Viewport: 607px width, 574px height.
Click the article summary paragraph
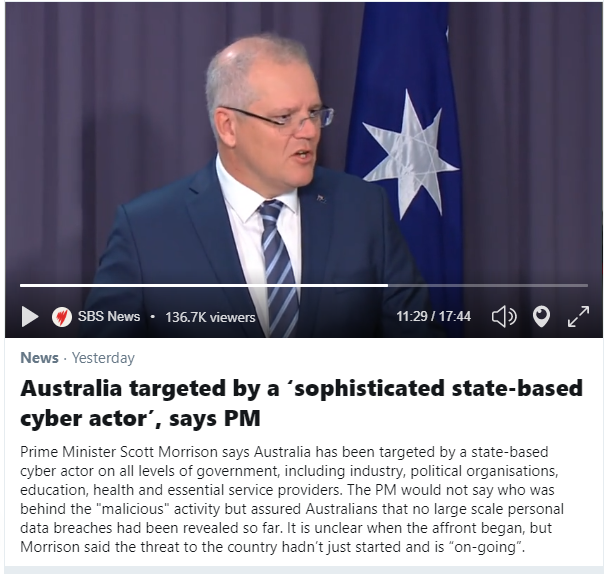point(291,499)
